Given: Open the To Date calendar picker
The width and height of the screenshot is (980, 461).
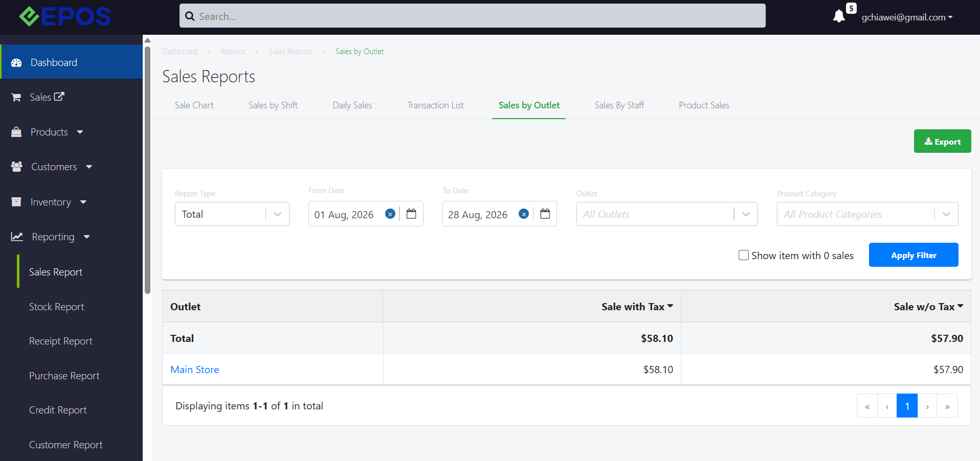Looking at the screenshot, I should point(545,214).
